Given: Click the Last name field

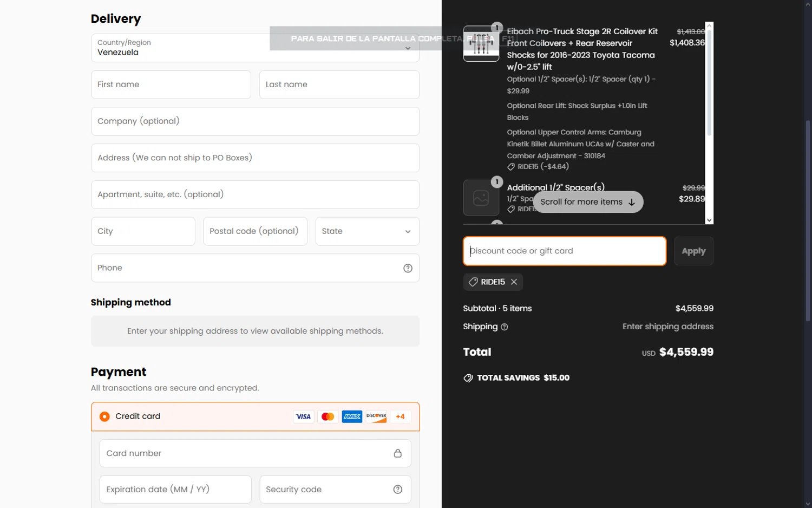Looking at the screenshot, I should click(x=339, y=84).
